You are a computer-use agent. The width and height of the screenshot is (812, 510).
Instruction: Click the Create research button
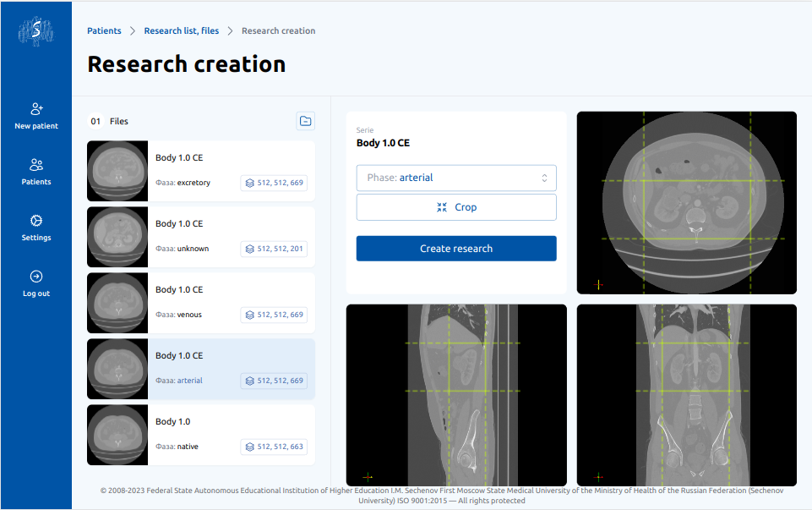pyautogui.click(x=456, y=249)
